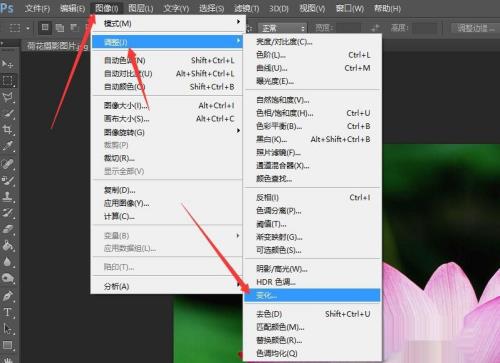Click the height input field

pyautogui.click(x=425, y=28)
